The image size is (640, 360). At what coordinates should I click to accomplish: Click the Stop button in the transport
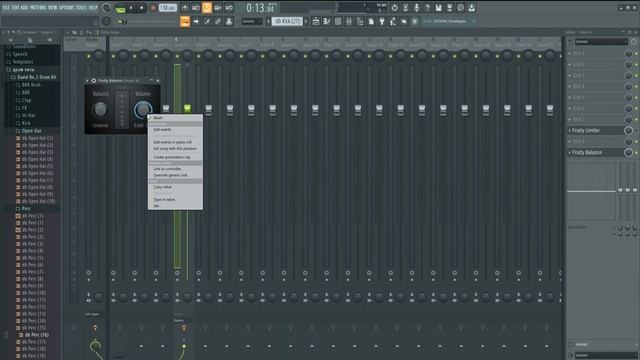pyautogui.click(x=142, y=8)
